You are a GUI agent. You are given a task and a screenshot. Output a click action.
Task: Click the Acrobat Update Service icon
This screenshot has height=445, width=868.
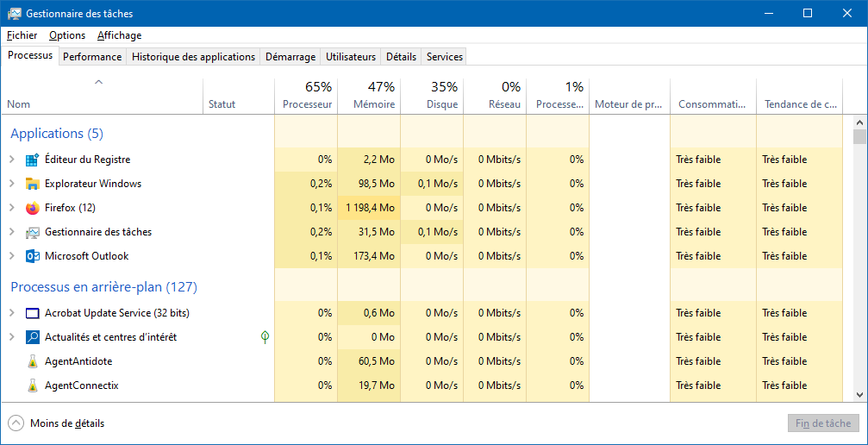[x=33, y=313]
